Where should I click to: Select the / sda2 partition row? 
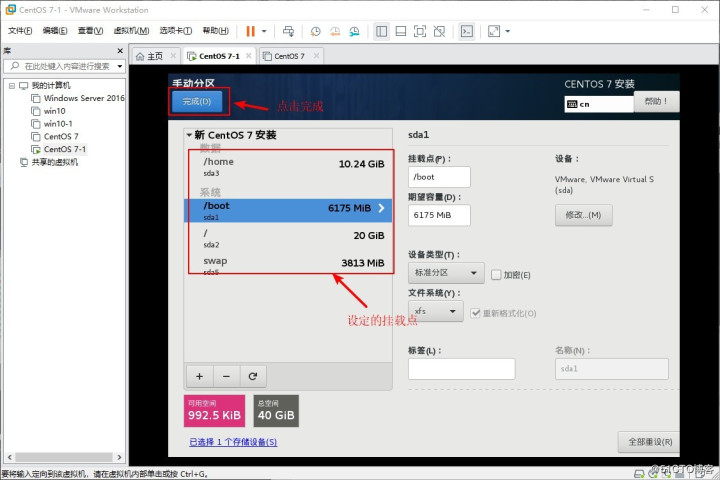tap(288, 238)
